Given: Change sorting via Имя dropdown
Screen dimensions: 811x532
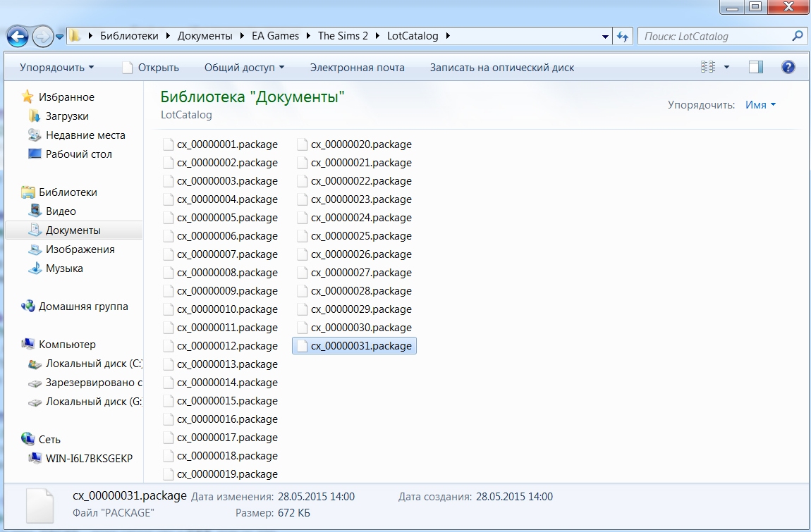Looking at the screenshot, I should [760, 104].
